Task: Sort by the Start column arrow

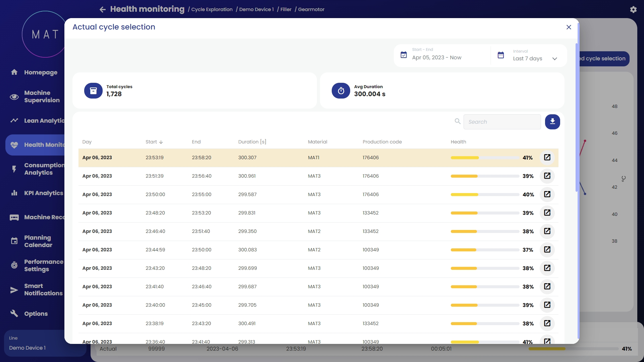Action: tap(161, 142)
